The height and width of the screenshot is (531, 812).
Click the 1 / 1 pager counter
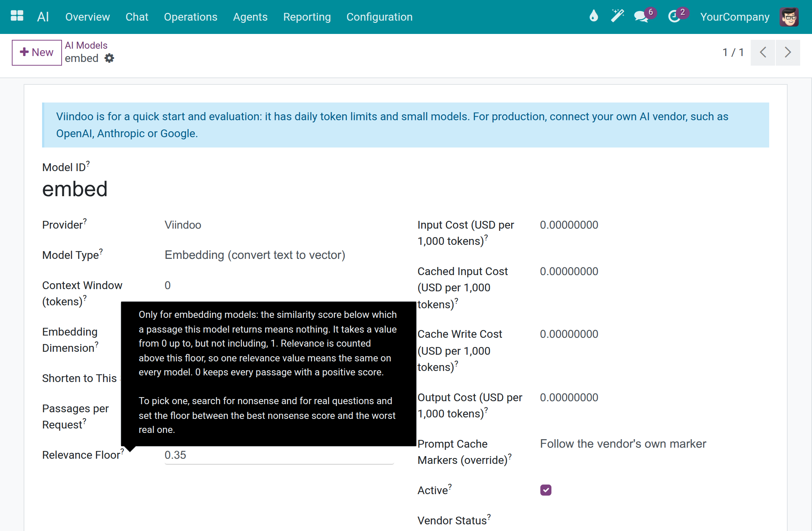(733, 52)
